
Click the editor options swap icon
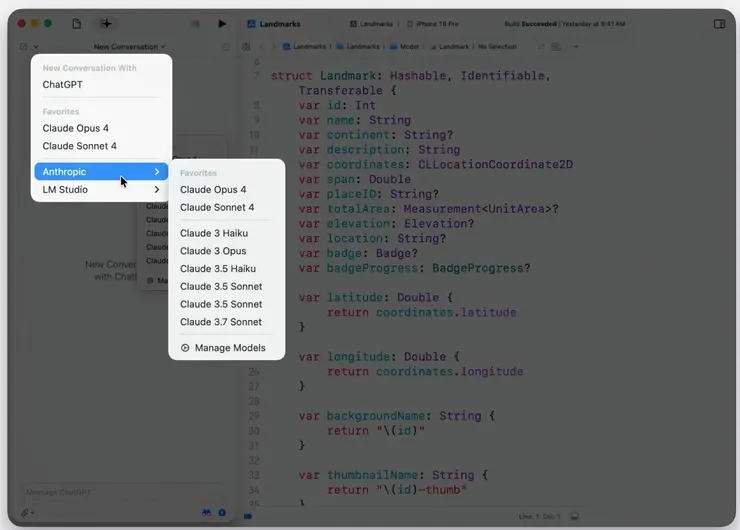coord(541,47)
